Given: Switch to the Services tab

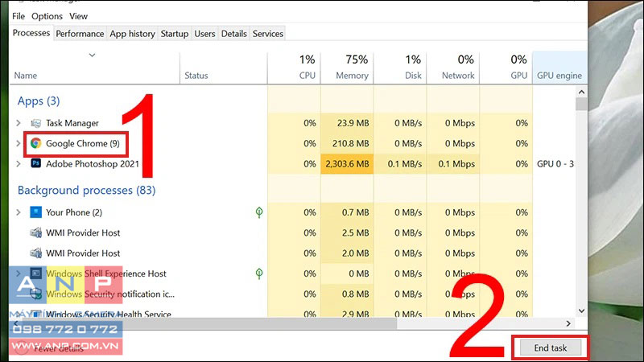Looking at the screenshot, I should pyautogui.click(x=268, y=34).
